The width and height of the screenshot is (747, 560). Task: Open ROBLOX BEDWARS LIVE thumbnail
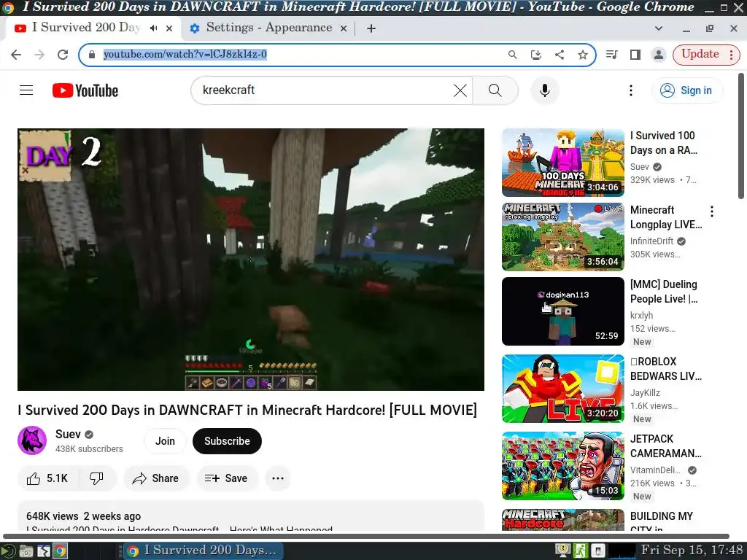coord(562,389)
